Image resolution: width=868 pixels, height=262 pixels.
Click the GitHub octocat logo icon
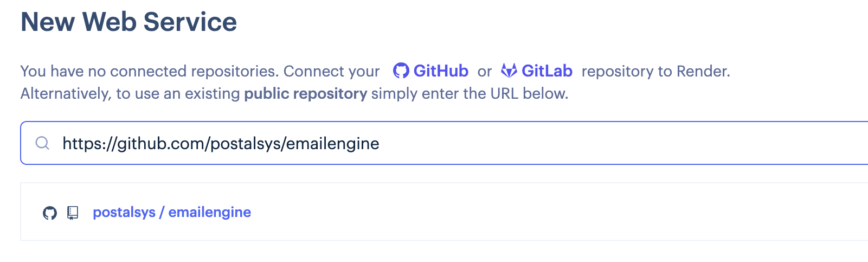(x=401, y=71)
